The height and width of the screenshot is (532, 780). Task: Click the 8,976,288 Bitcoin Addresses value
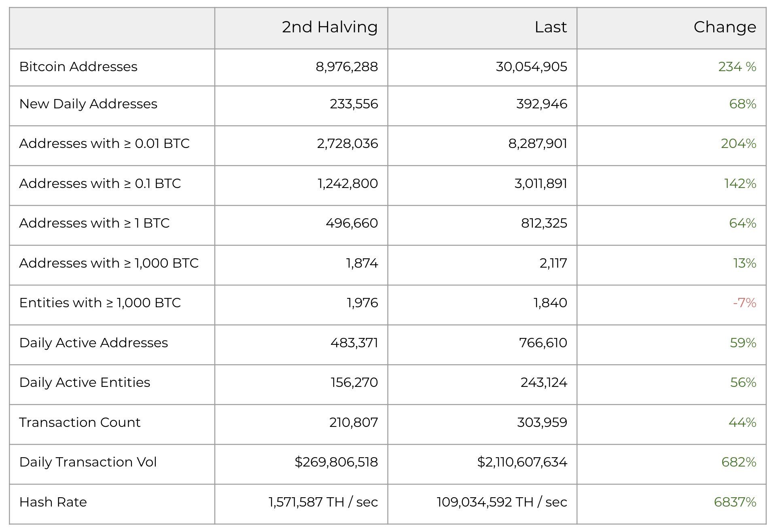pos(346,67)
